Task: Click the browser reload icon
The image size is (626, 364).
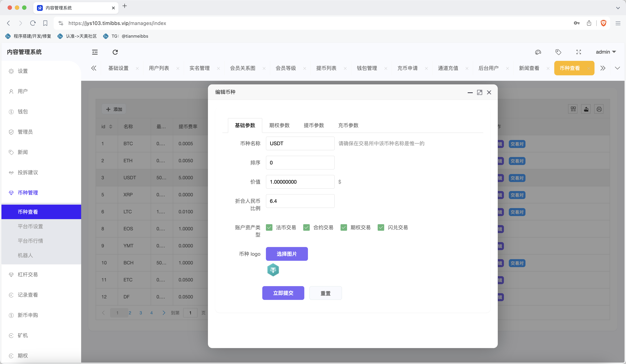Action: click(33, 23)
